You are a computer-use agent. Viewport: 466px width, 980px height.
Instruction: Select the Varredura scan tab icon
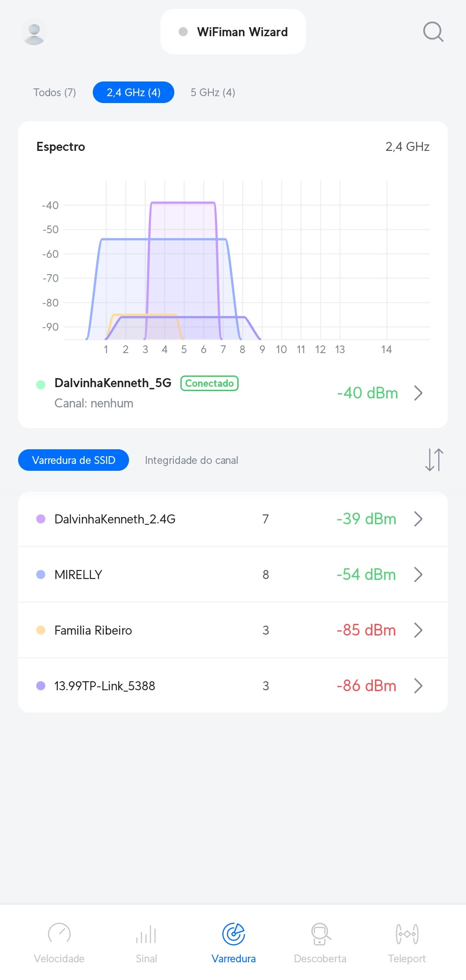233,934
